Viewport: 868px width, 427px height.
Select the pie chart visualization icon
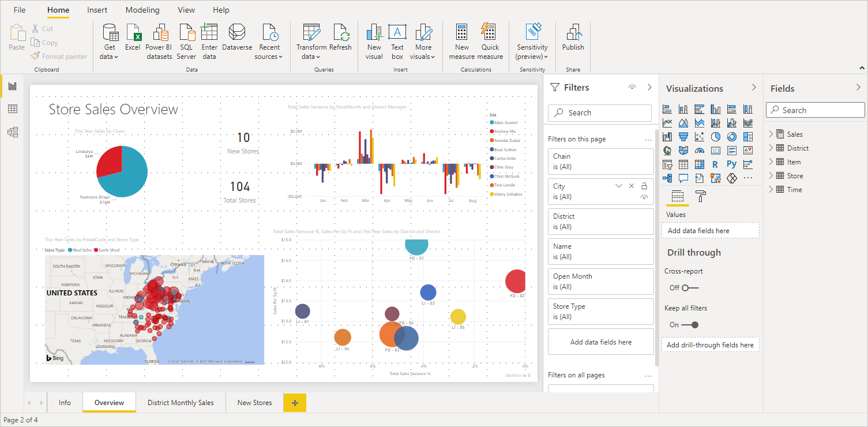click(x=715, y=137)
